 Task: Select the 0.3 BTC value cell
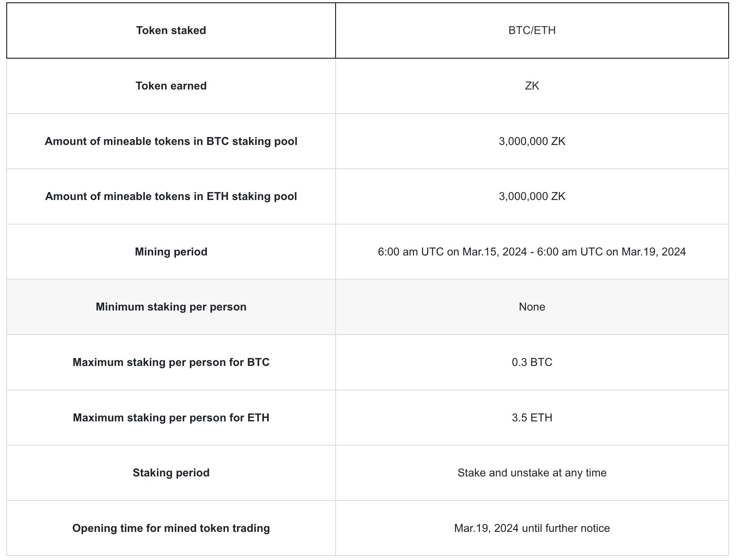[532, 362]
